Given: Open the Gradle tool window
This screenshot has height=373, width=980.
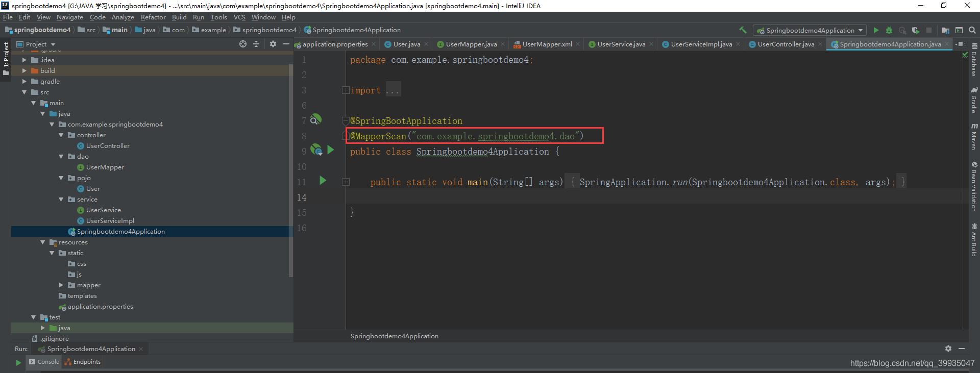Looking at the screenshot, I should point(974,100).
